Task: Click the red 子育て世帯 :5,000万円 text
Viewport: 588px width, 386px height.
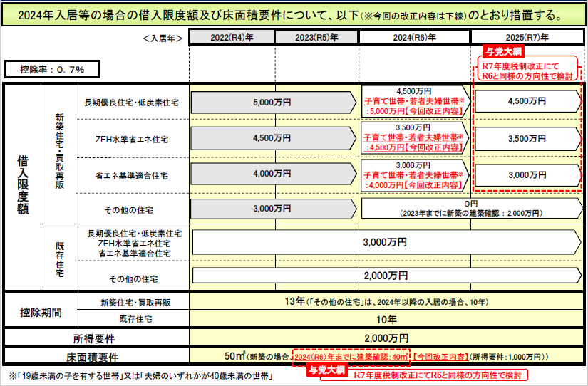Action: 414,106
